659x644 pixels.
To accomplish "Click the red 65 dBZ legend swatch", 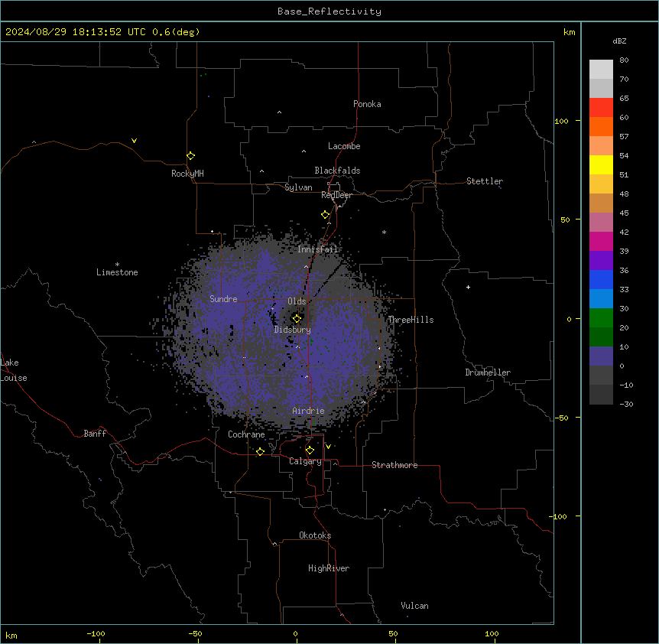I will click(601, 108).
